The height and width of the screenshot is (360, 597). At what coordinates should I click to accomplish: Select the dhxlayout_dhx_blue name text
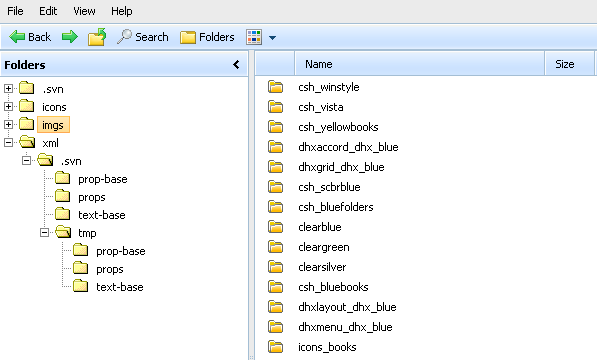tap(347, 307)
